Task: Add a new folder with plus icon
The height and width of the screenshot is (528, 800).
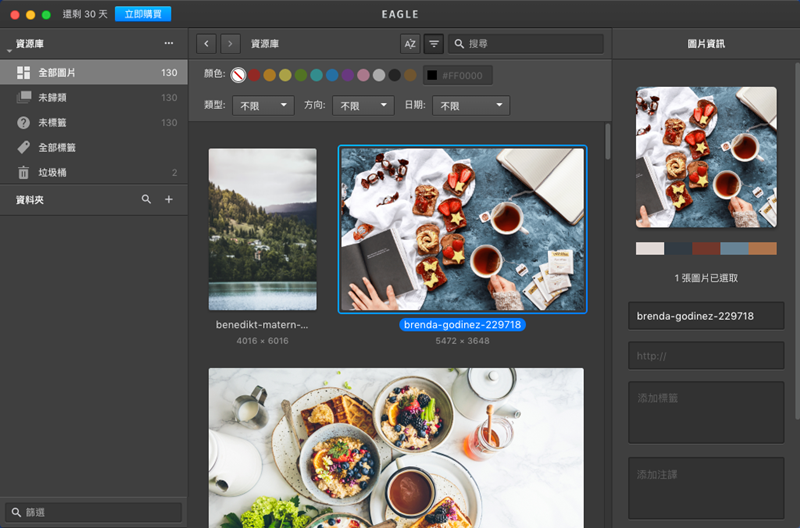Action: pyautogui.click(x=169, y=200)
